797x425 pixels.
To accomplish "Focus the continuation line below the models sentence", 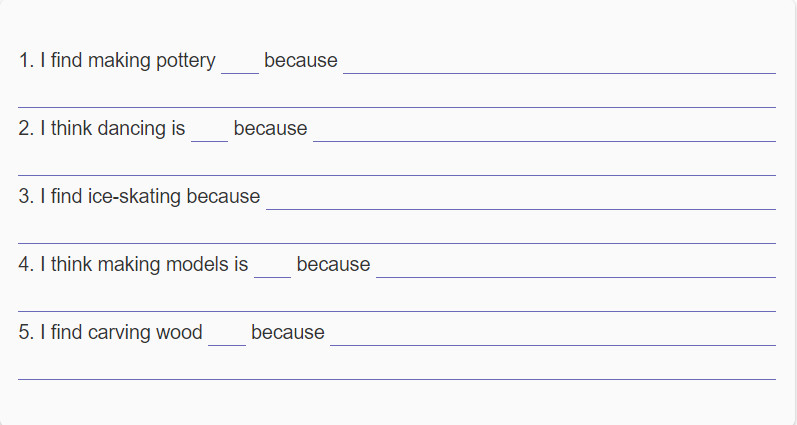I will coord(397,302).
